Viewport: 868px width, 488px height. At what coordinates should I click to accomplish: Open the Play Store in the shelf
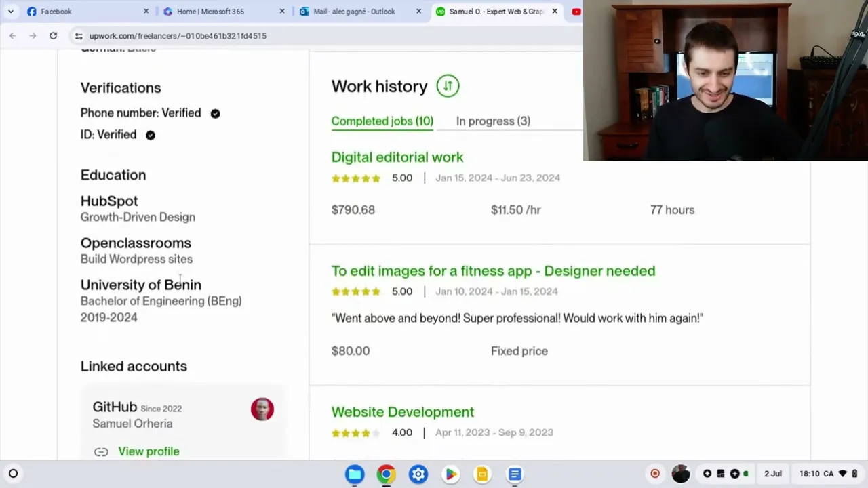450,474
